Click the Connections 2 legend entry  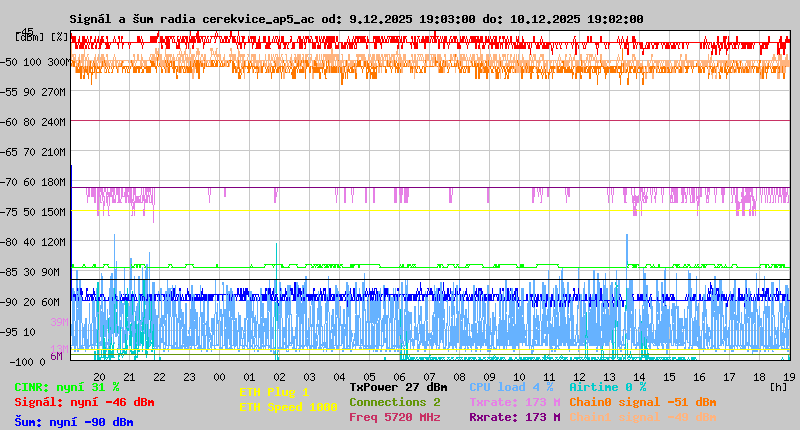[x=394, y=402]
